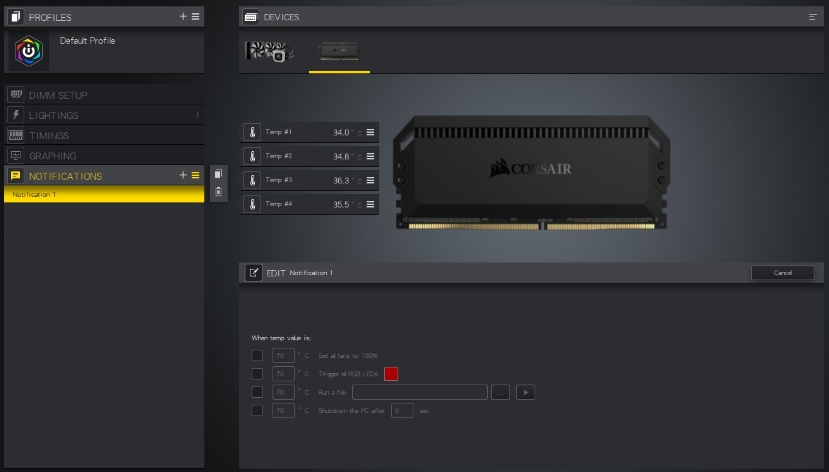Click the Temp #4 reading 35.5
829x472 pixels.
coord(341,205)
